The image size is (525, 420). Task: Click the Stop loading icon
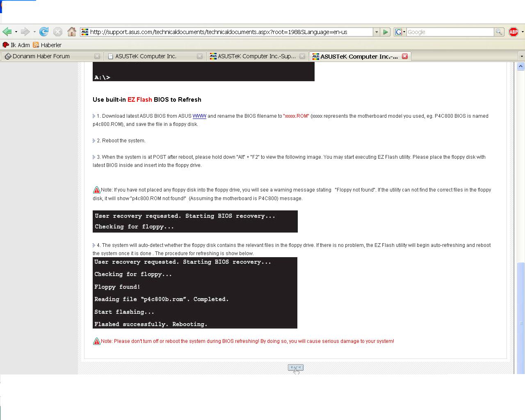pos(58,32)
